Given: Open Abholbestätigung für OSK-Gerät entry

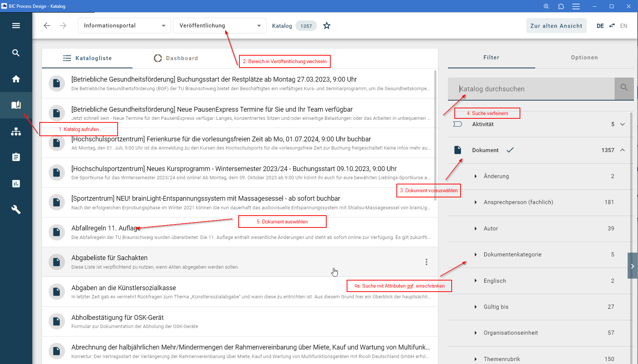Looking at the screenshot, I should (240, 321).
